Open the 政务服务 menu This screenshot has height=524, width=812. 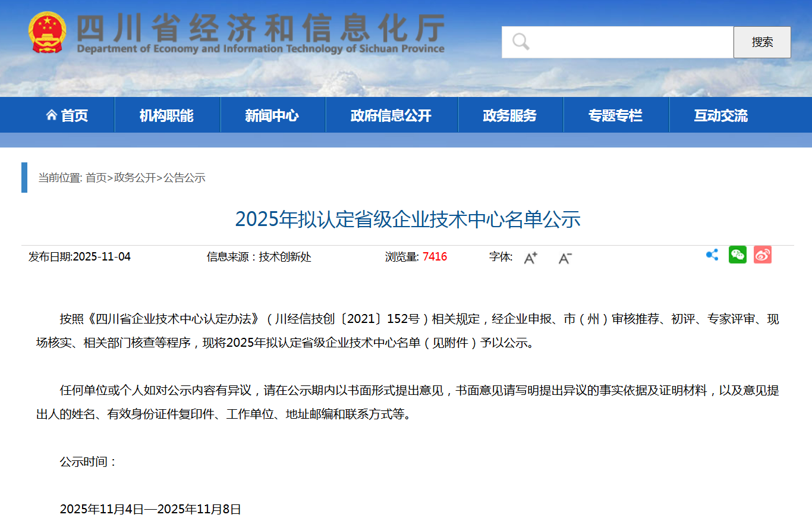[509, 115]
